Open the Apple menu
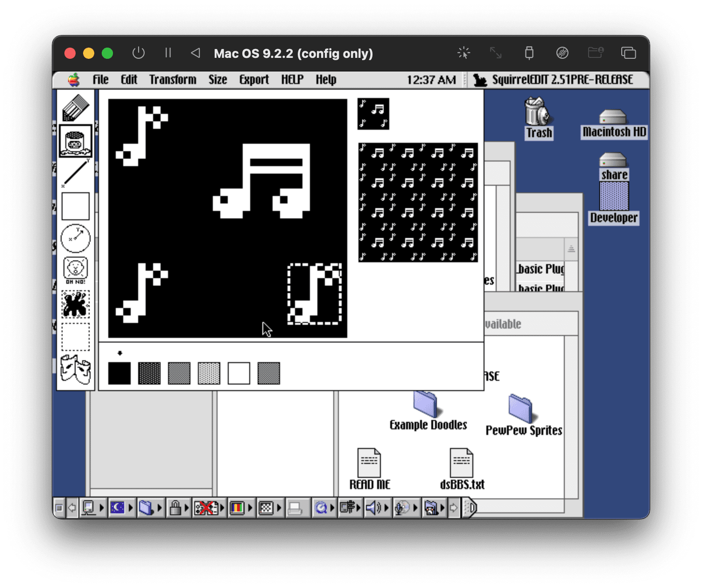This screenshot has width=702, height=588. click(x=74, y=80)
